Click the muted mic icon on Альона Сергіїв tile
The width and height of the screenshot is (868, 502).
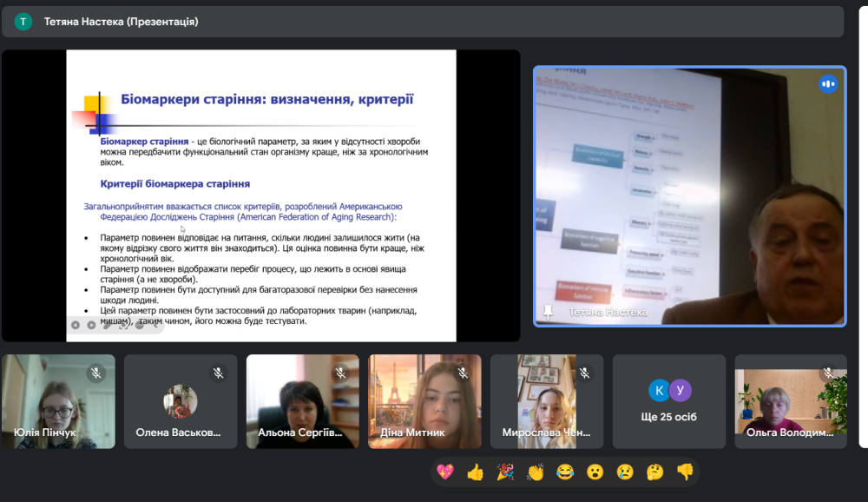[341, 373]
